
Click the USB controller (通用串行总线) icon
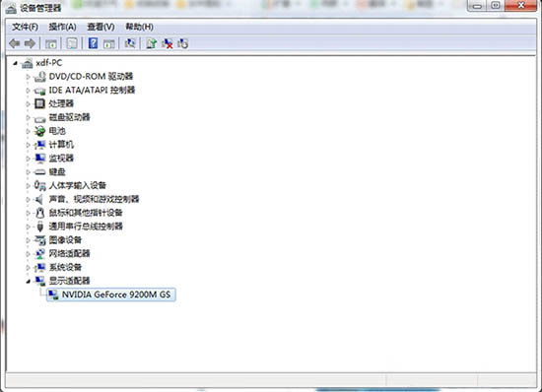39,227
